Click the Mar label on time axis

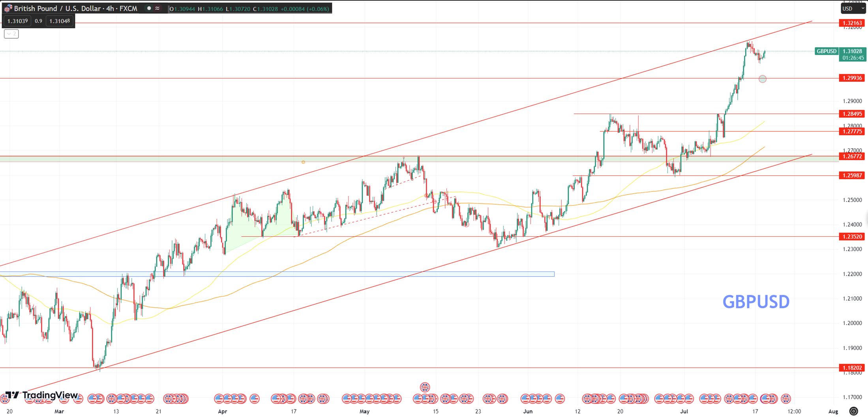click(59, 411)
